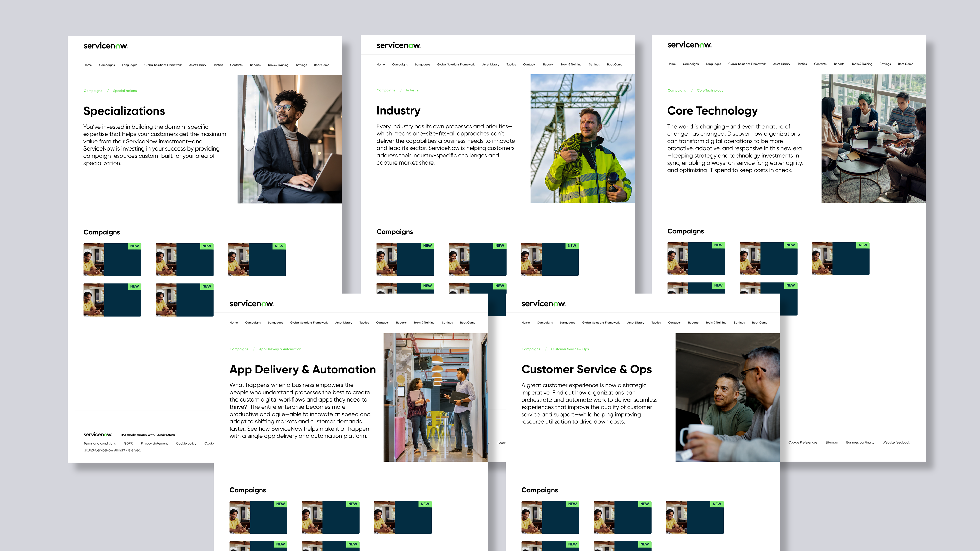Click the "Core Technology" page heading
980x551 pixels.
(712, 111)
